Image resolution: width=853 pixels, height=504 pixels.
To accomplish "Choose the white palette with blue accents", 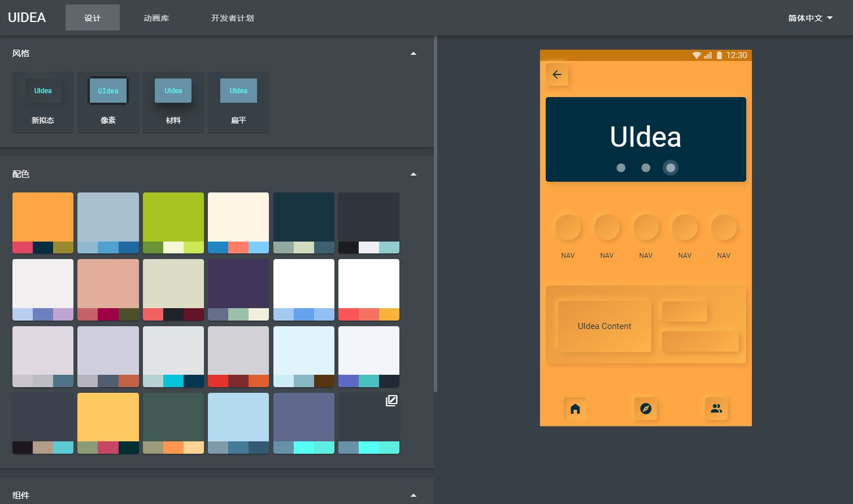I will tap(304, 290).
